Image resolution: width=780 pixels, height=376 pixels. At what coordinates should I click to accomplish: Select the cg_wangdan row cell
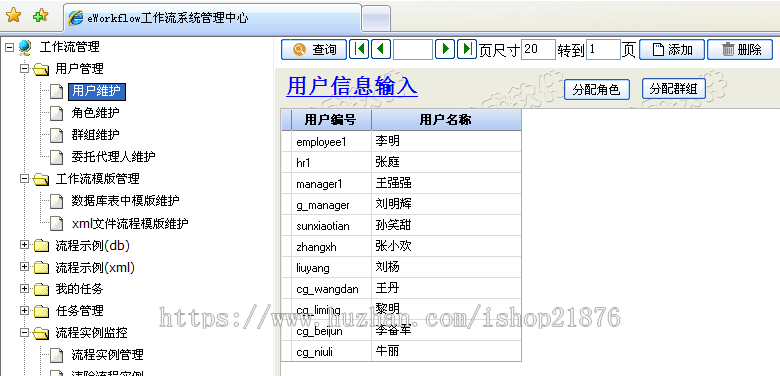(331, 289)
